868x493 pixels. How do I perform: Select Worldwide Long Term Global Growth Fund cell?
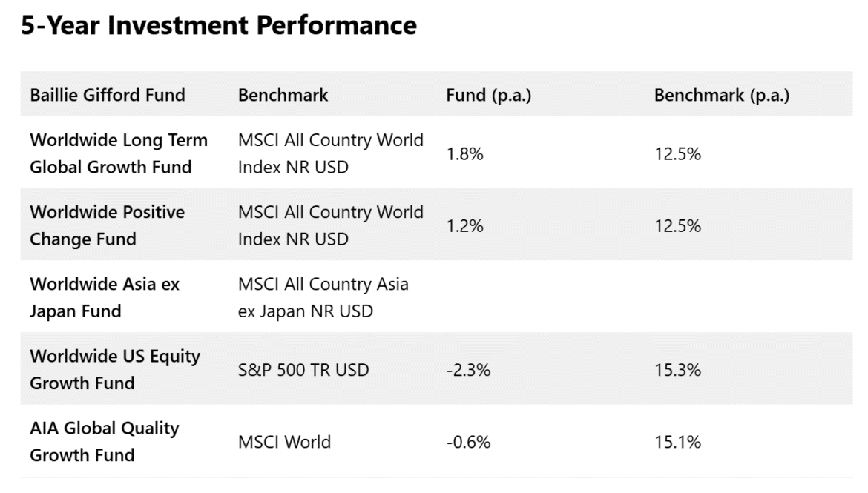point(119,153)
